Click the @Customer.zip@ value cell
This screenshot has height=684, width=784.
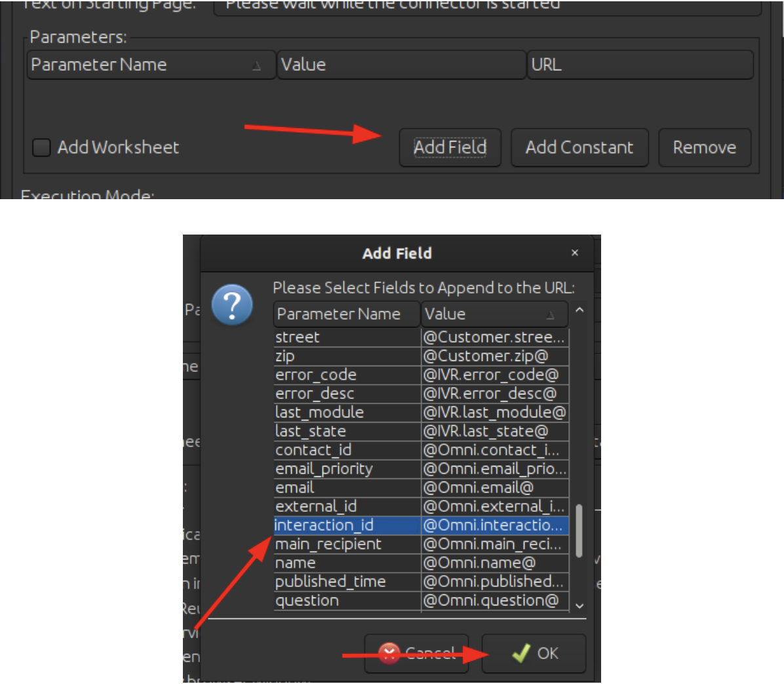pyautogui.click(x=495, y=356)
